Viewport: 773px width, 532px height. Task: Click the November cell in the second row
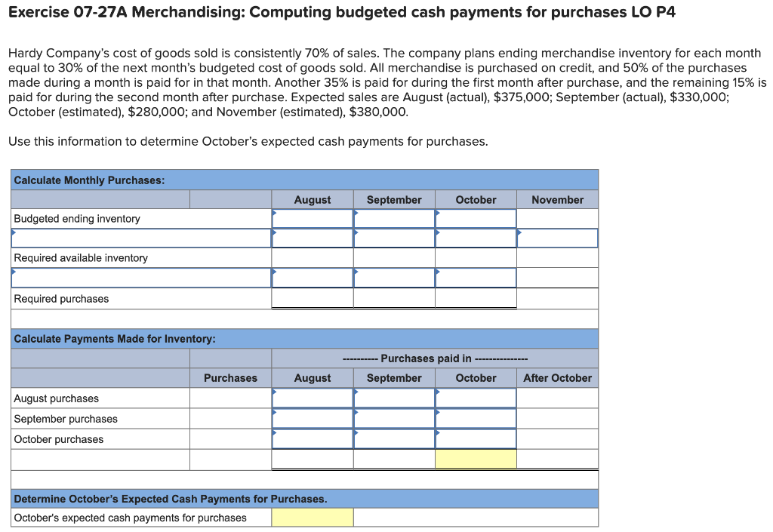(x=557, y=237)
